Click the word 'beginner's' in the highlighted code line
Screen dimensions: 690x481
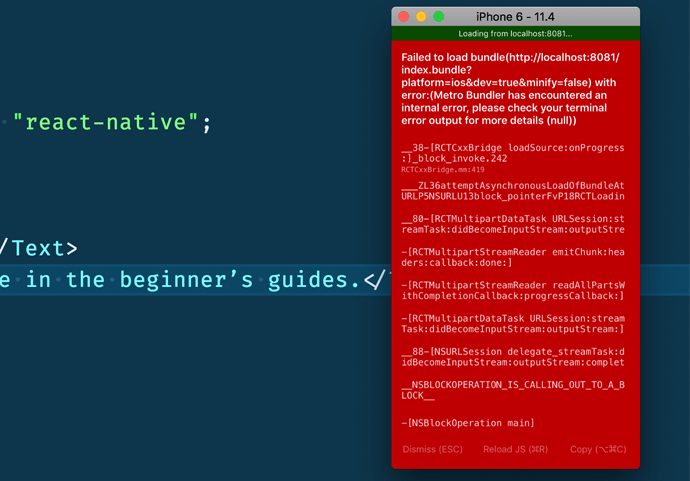click(186, 280)
